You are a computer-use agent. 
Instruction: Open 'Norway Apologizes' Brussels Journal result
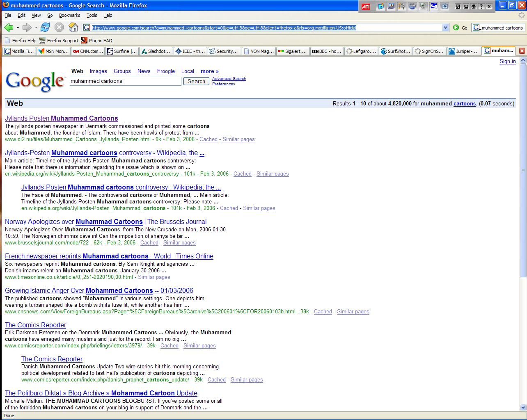tap(106, 222)
